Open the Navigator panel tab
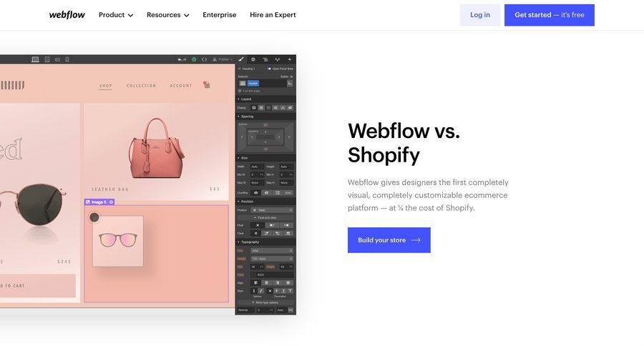 pyautogui.click(x=265, y=59)
